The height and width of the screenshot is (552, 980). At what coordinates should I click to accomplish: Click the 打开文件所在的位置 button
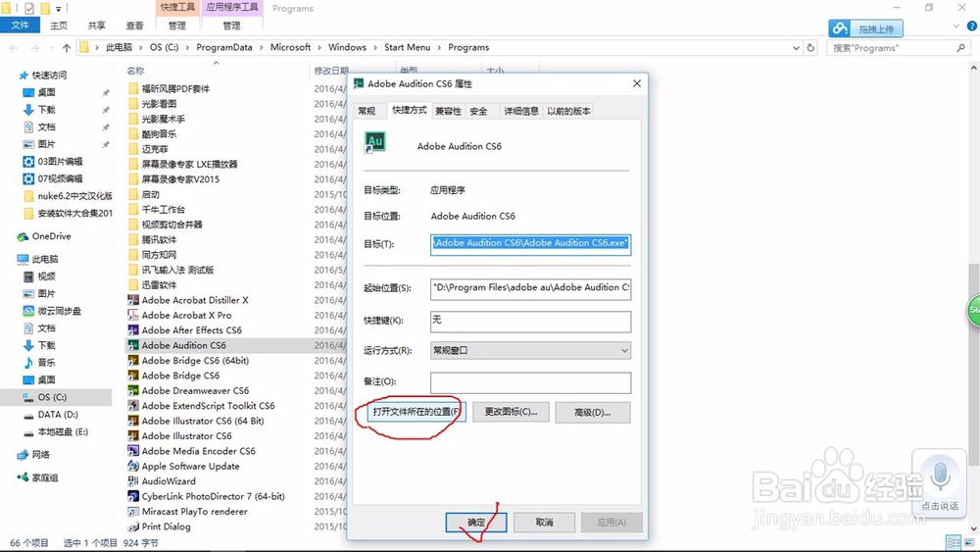point(416,412)
